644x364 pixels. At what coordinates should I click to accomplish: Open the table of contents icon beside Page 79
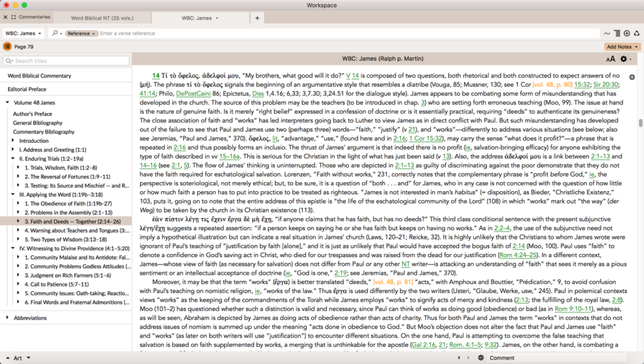[x=7, y=46]
